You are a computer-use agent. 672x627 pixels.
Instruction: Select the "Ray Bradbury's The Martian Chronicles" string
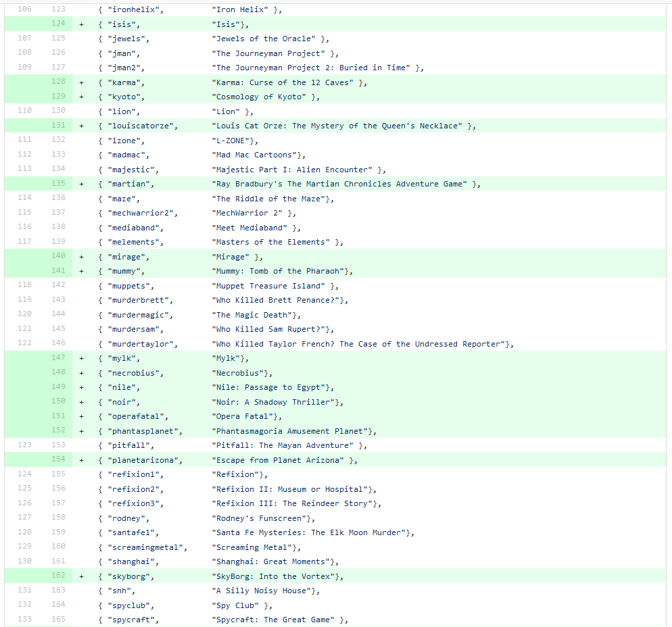[x=339, y=184]
